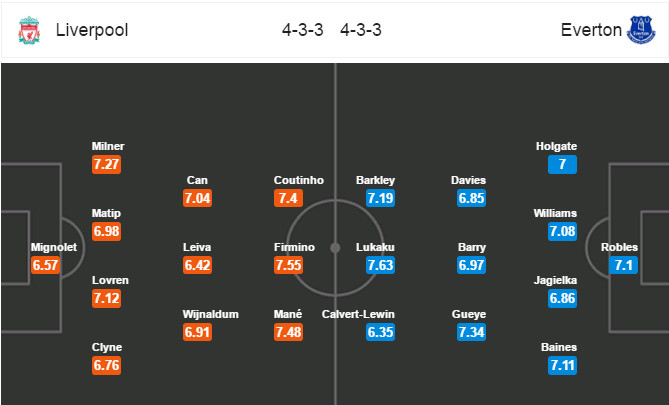Click Gueye's 7.34 rating badge
Image resolution: width=669 pixels, height=405 pixels.
click(471, 333)
